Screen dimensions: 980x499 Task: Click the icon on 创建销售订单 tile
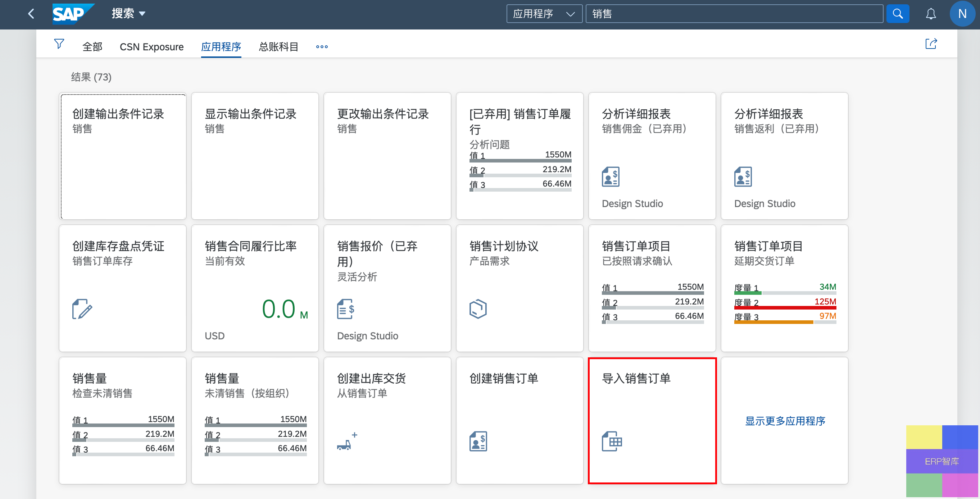pos(478,441)
